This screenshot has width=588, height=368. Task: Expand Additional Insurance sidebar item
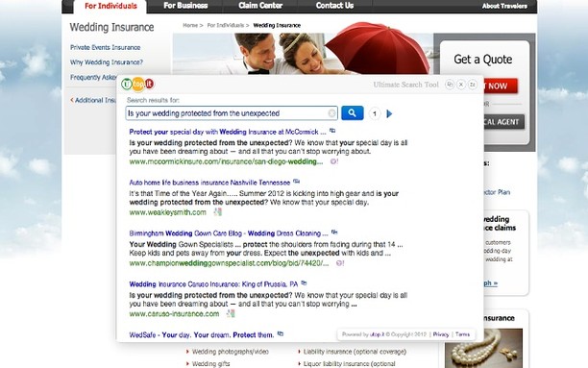pyautogui.click(x=93, y=100)
